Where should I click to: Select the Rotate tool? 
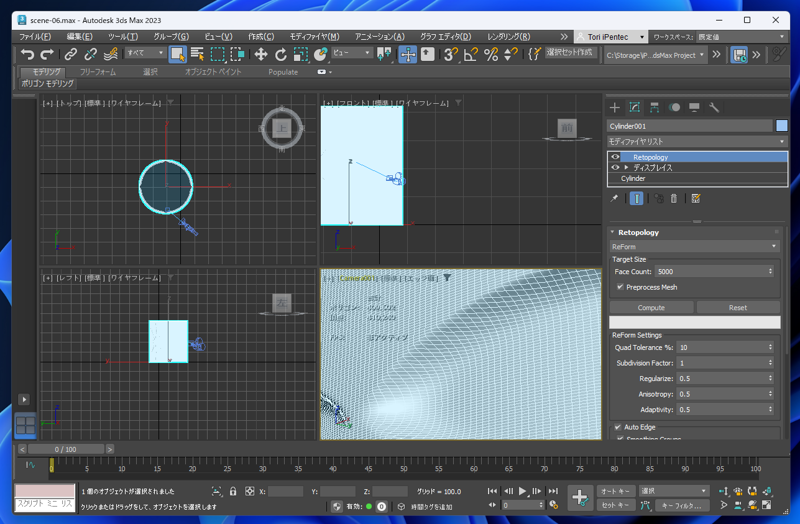click(x=281, y=54)
